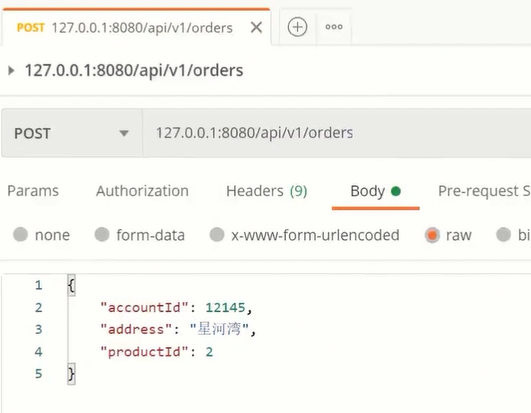The image size is (531, 413).
Task: Select the raw body radio button
Action: [x=432, y=235]
